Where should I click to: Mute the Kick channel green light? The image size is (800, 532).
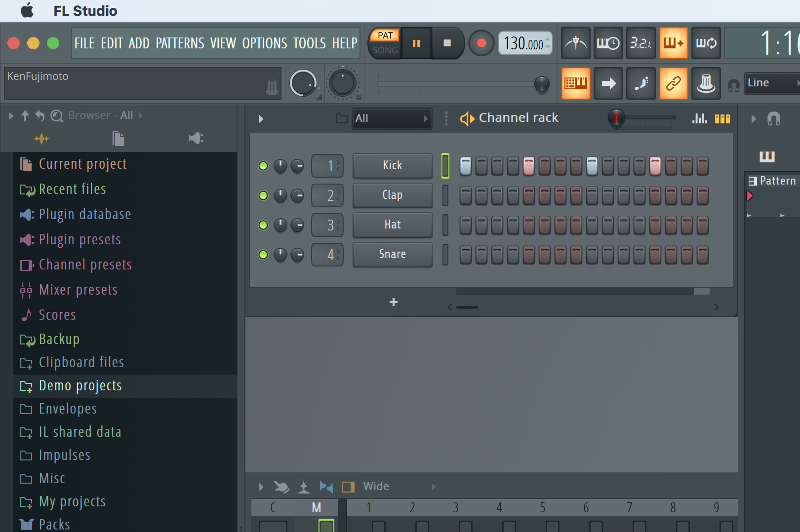pos(263,166)
